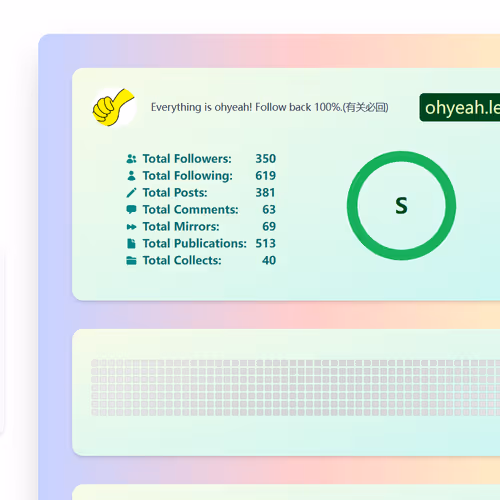
Task: Click the document icon for Publications
Action: tap(131, 244)
